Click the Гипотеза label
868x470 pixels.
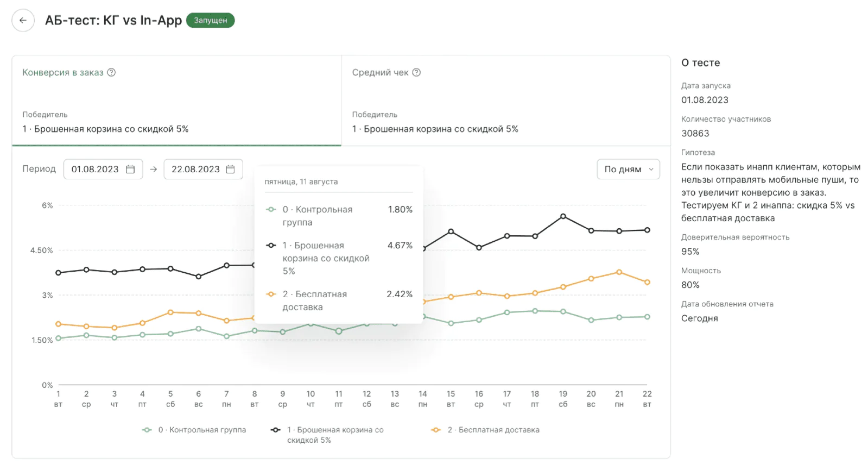click(698, 153)
